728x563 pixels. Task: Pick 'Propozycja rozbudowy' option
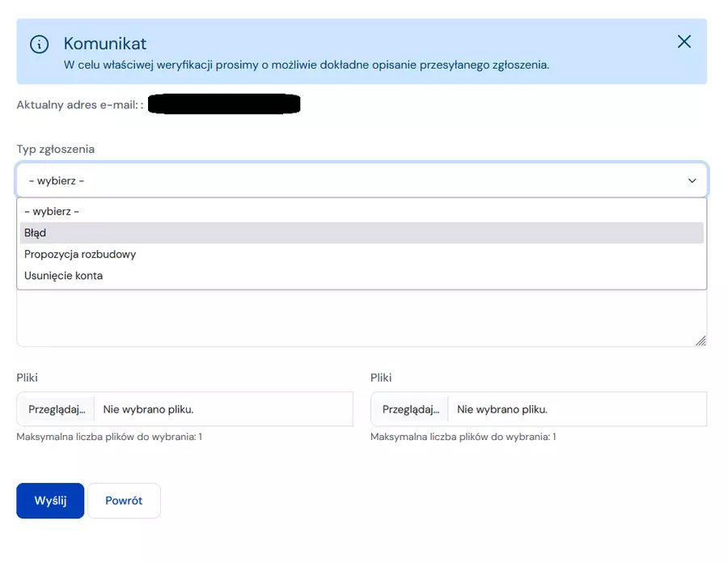pyautogui.click(x=80, y=254)
